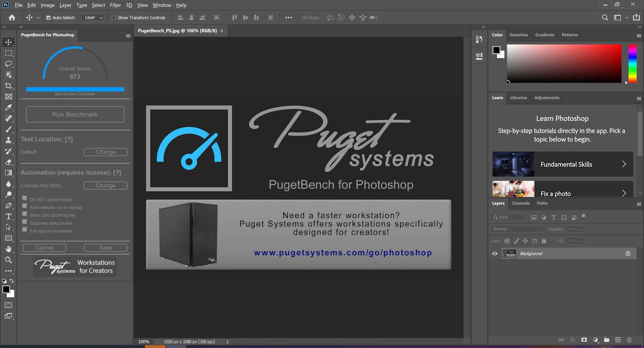The width and height of the screenshot is (644, 348).
Task: Add a layer mask icon
Action: click(584, 340)
